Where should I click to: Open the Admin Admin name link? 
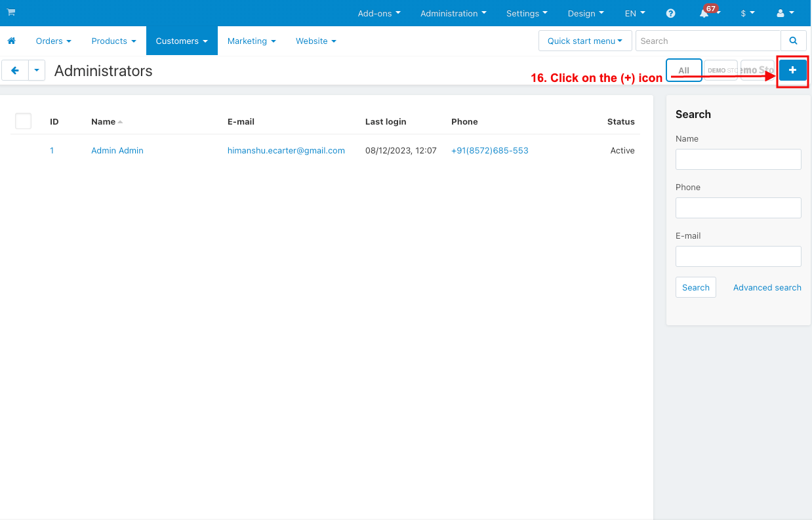pos(117,150)
